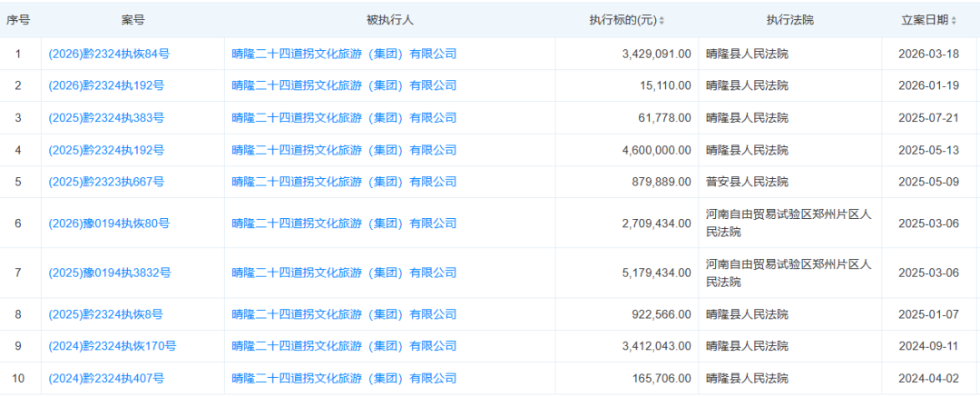Select the 案号 column header
Image resolution: width=980 pixels, height=397 pixels.
[x=132, y=20]
